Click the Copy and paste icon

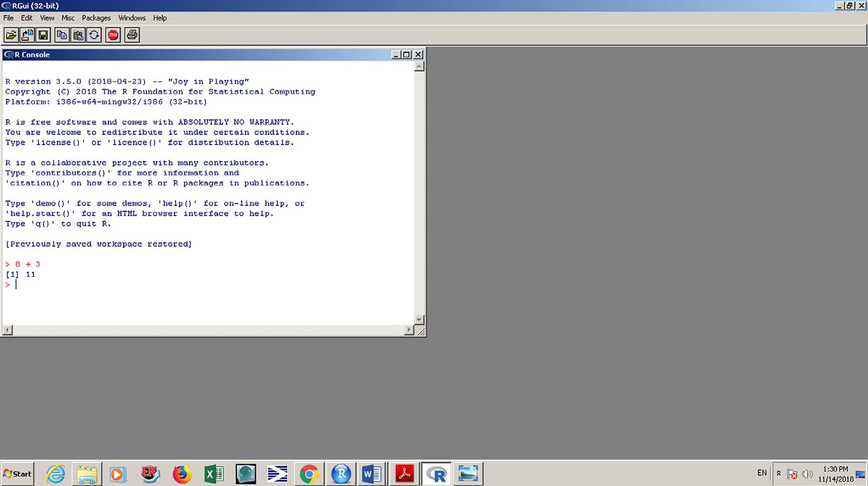tap(94, 35)
